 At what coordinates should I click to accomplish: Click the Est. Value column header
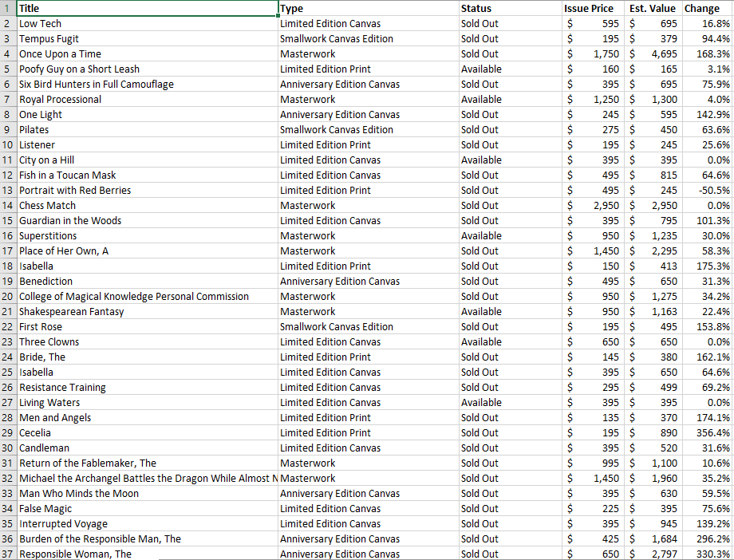point(654,8)
